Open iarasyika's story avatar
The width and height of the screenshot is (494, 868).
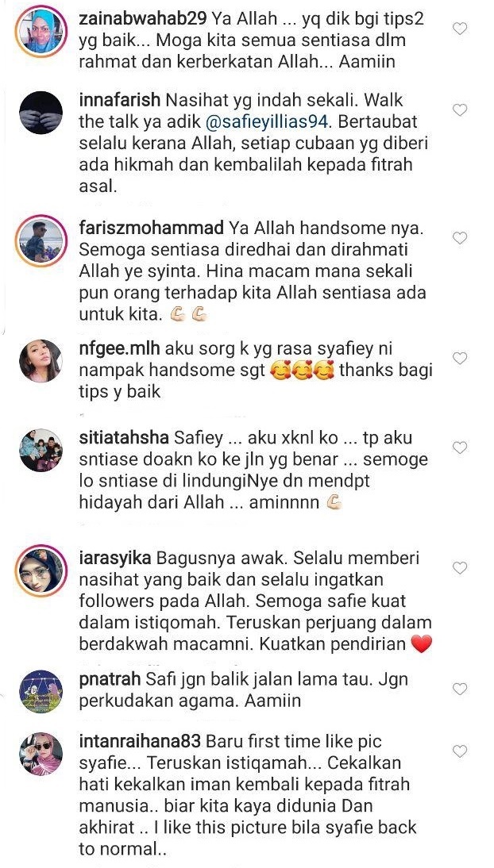[x=41, y=570]
